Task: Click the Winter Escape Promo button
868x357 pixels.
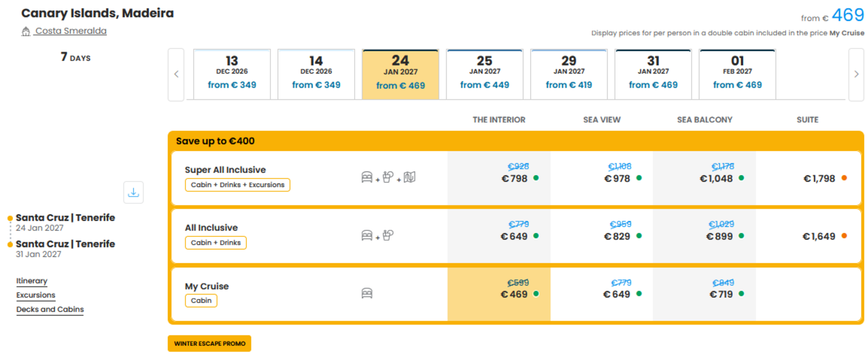Action: point(209,344)
